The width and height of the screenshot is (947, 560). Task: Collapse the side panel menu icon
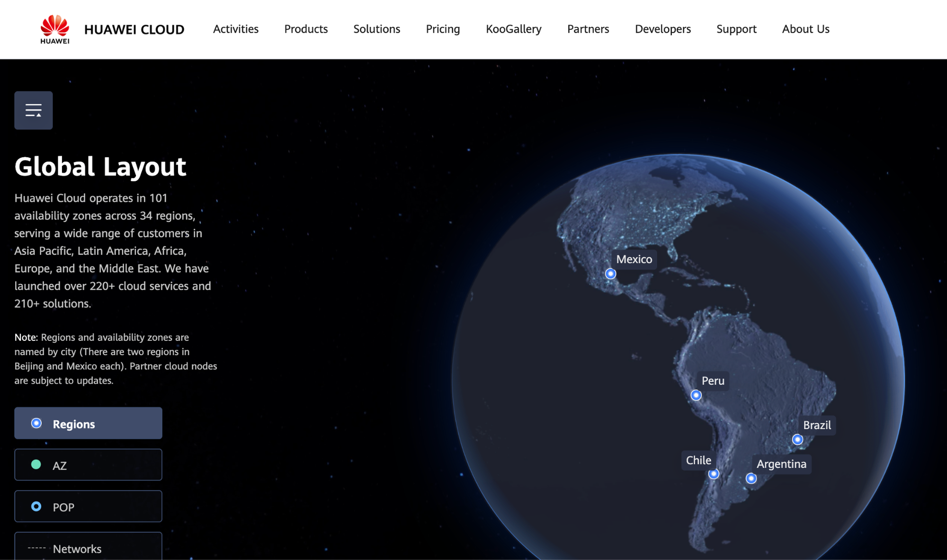tap(34, 110)
